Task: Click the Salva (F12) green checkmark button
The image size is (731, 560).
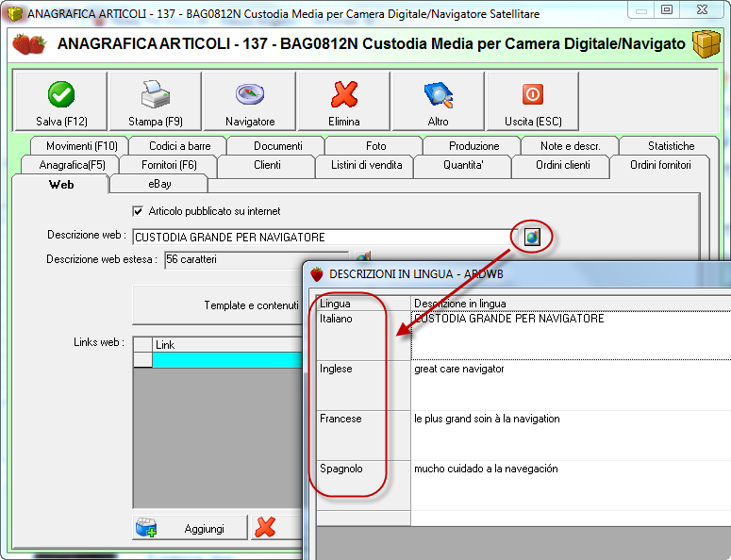Action: (x=61, y=102)
